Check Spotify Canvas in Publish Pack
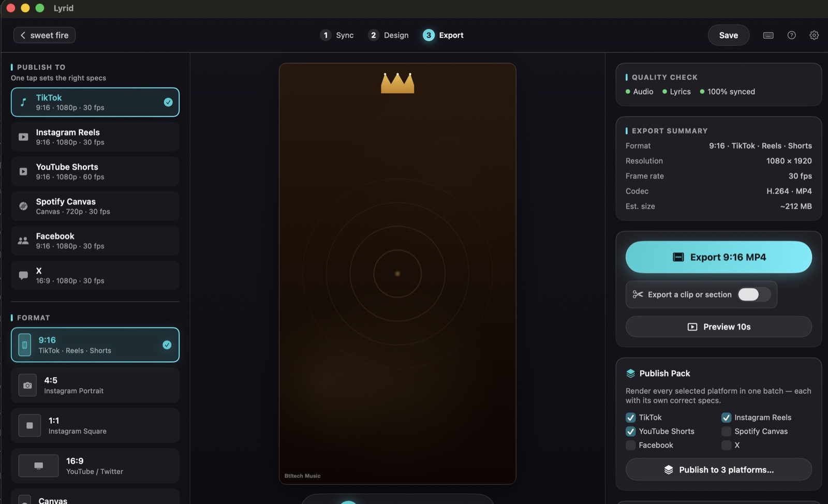 pos(726,432)
